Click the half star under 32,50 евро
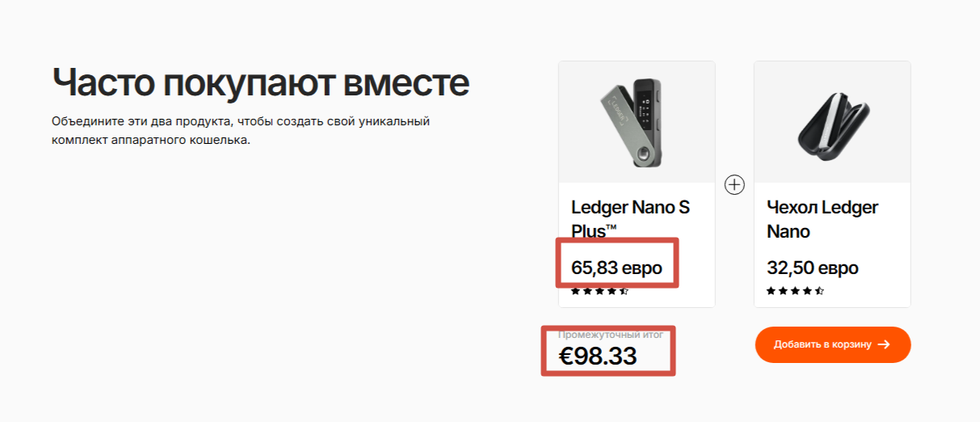Screen dimensions: 980x422 [819, 291]
